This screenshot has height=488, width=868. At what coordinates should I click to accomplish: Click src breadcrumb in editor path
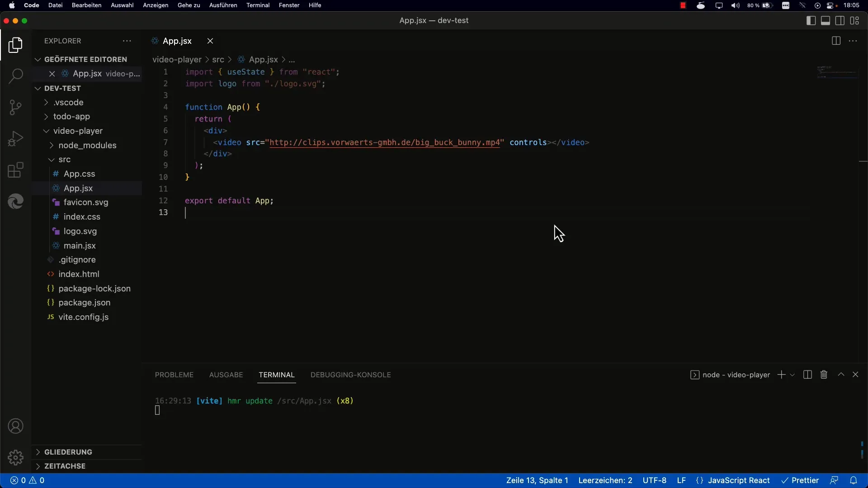click(218, 60)
